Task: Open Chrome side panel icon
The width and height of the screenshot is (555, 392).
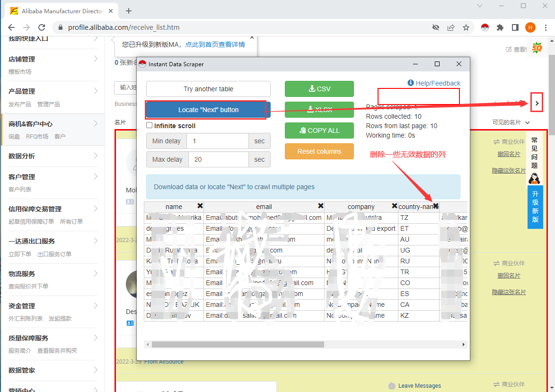Action: coord(515,27)
